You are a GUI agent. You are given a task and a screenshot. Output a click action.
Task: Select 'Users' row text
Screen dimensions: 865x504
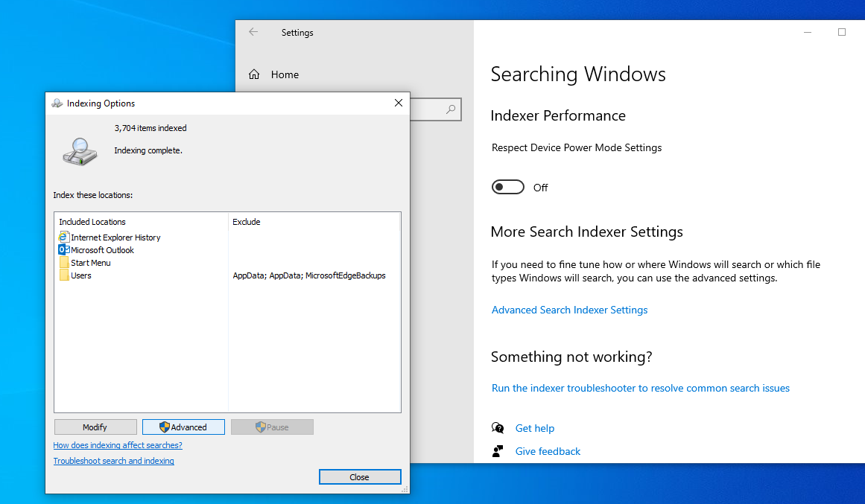pyautogui.click(x=81, y=275)
